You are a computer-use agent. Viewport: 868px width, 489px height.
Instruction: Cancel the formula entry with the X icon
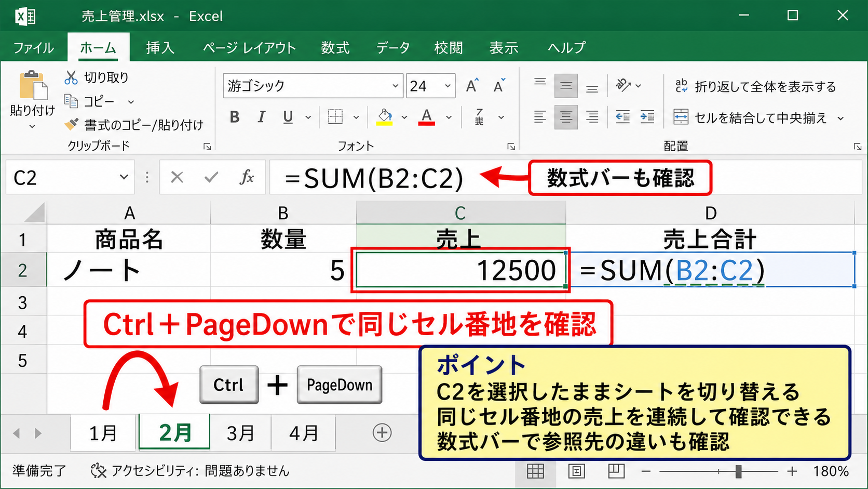point(177,177)
